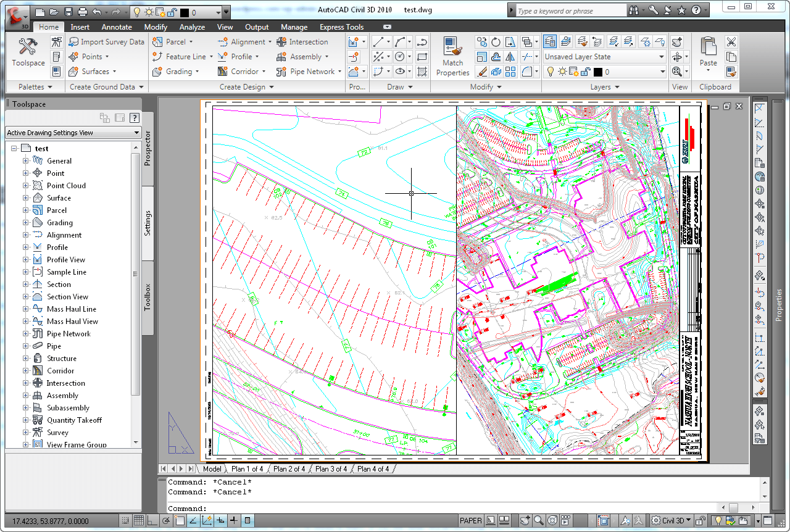The height and width of the screenshot is (532, 790).
Task: Open Civil 3D workspace switcher
Action: [671, 520]
